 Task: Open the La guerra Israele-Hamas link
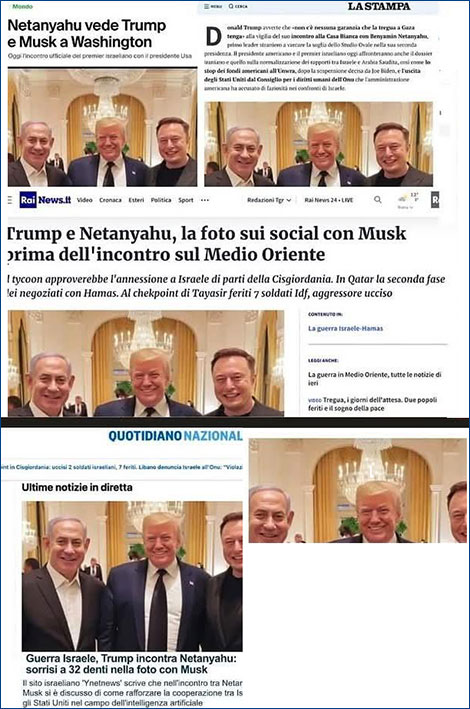click(x=345, y=328)
